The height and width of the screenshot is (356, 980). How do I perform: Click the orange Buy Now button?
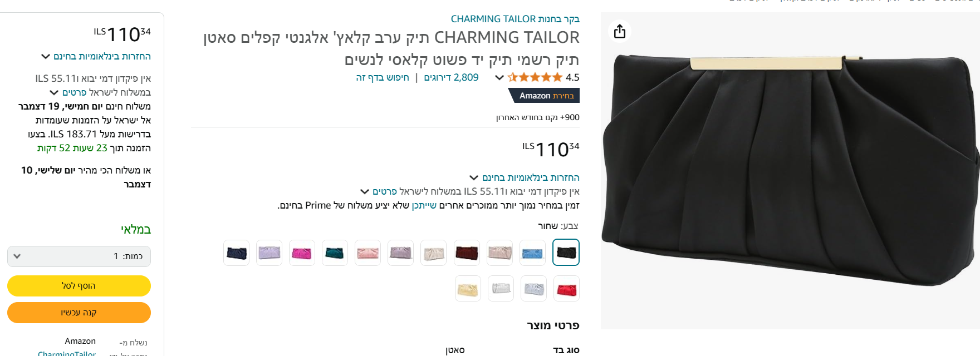tap(79, 313)
